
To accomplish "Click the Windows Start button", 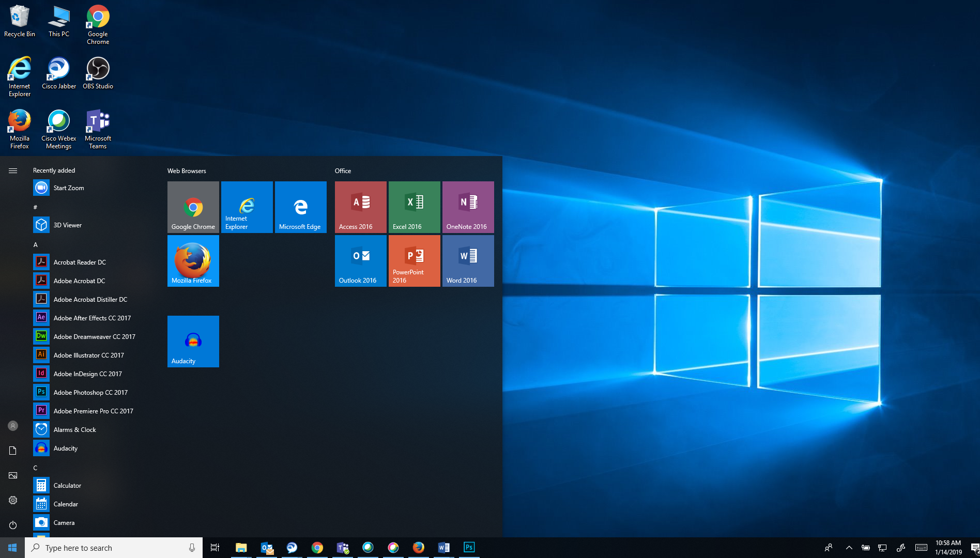I will (x=12, y=548).
